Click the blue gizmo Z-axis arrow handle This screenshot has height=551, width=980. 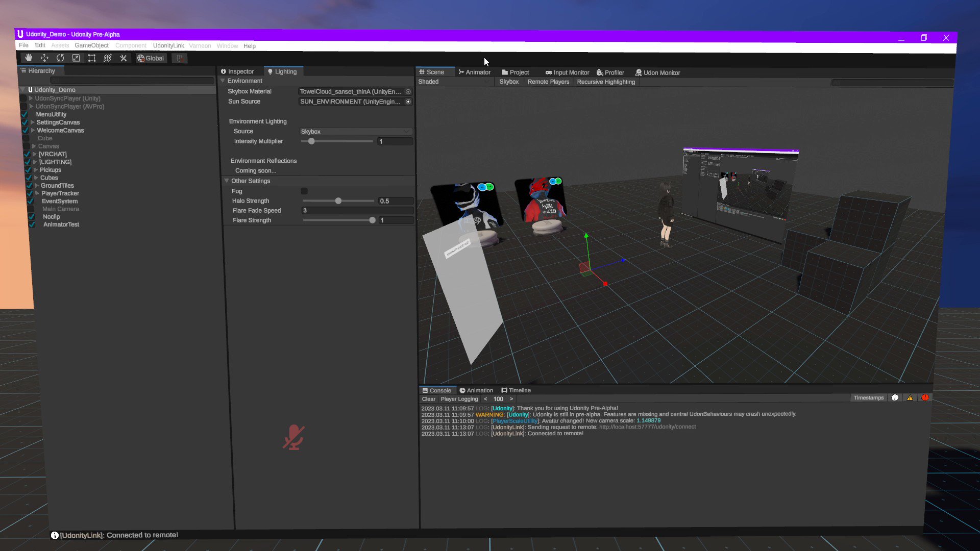[x=623, y=261]
